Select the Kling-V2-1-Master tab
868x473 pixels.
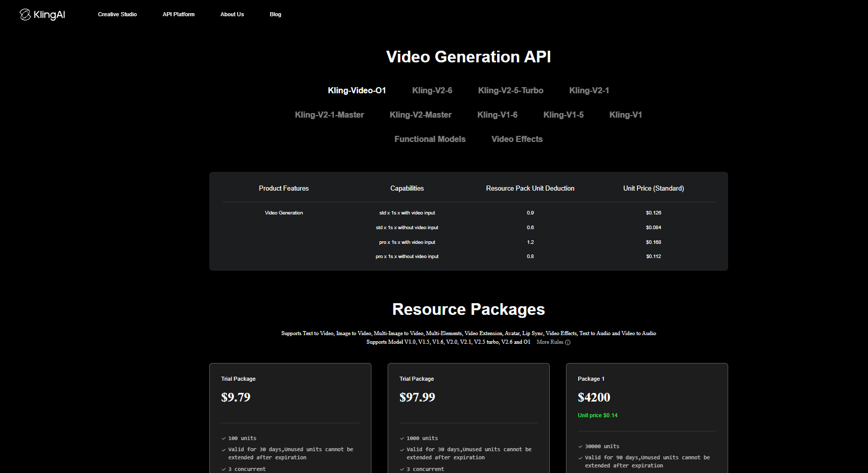[x=329, y=115]
